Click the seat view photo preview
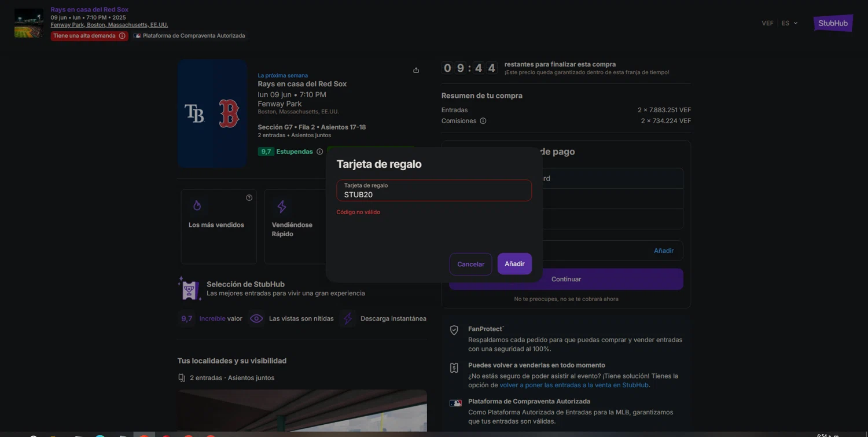This screenshot has height=437, width=868. (302, 410)
